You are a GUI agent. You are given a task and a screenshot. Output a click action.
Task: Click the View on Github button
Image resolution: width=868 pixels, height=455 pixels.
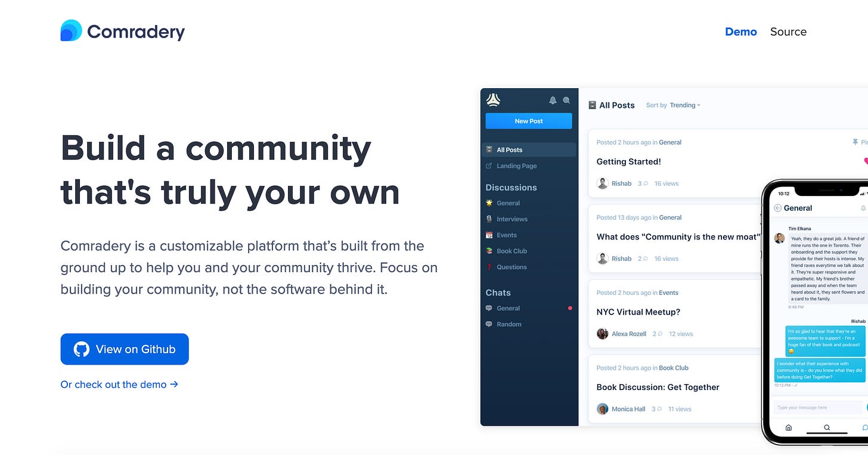coord(125,349)
